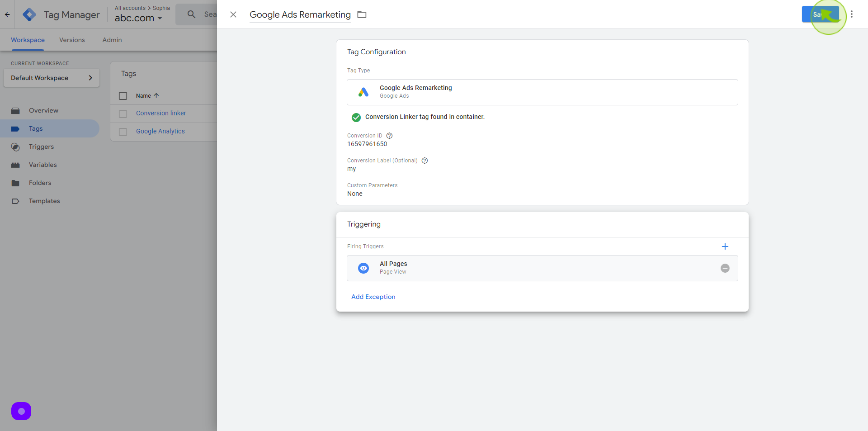868x431 pixels.
Task: Click the folder icon beside tag name
Action: [362, 14]
